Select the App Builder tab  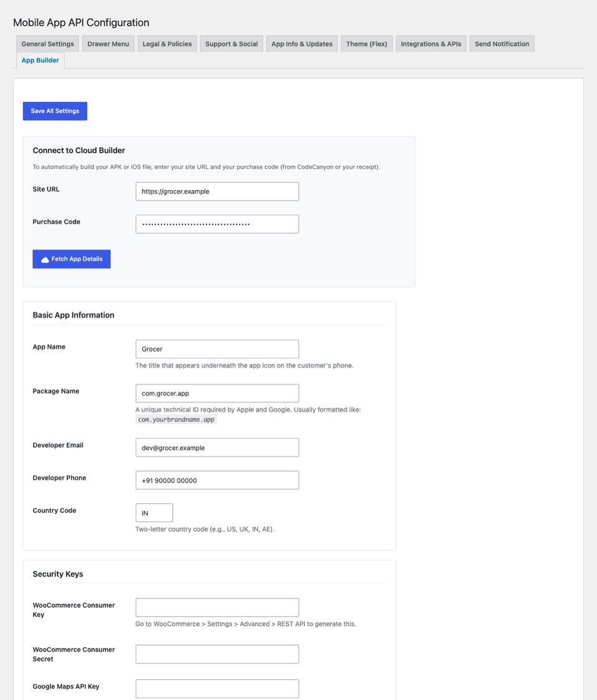click(x=40, y=60)
